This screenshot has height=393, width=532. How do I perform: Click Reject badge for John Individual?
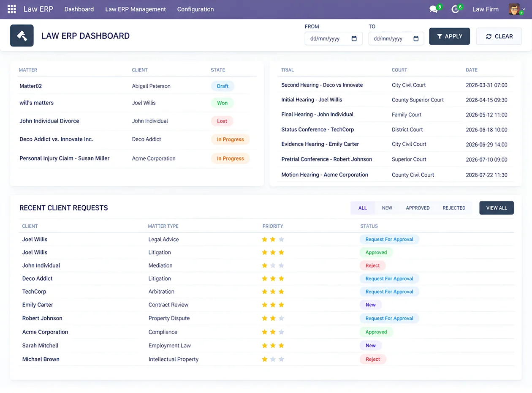click(x=373, y=265)
